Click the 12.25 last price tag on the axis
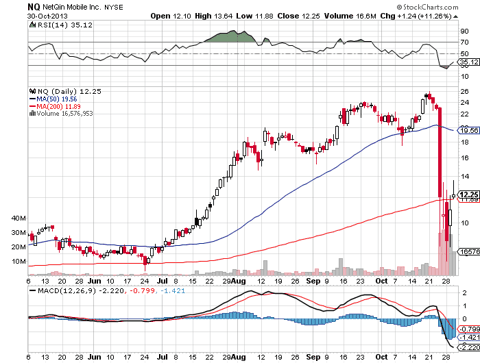 point(469,194)
